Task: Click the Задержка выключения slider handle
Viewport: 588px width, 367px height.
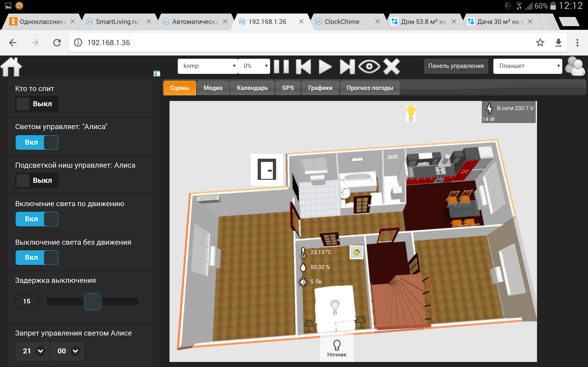Action: 93,301
